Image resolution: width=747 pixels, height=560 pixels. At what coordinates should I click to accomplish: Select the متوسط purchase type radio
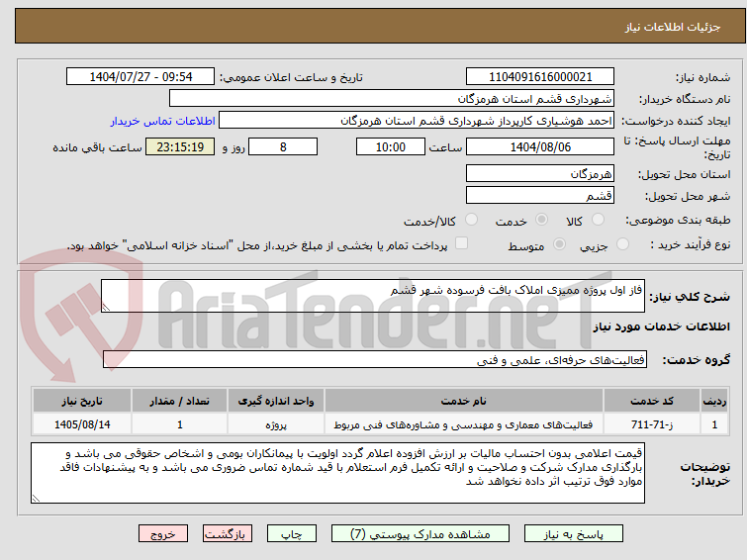click(559, 244)
